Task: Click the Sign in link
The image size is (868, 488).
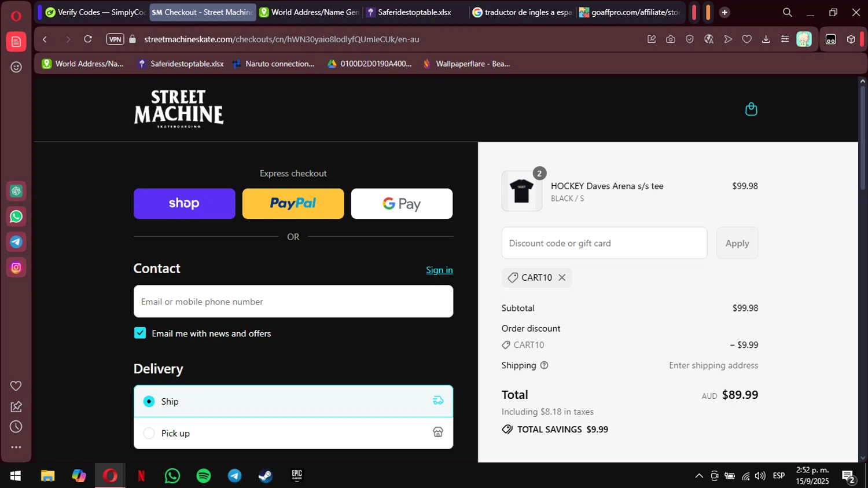Action: click(439, 270)
